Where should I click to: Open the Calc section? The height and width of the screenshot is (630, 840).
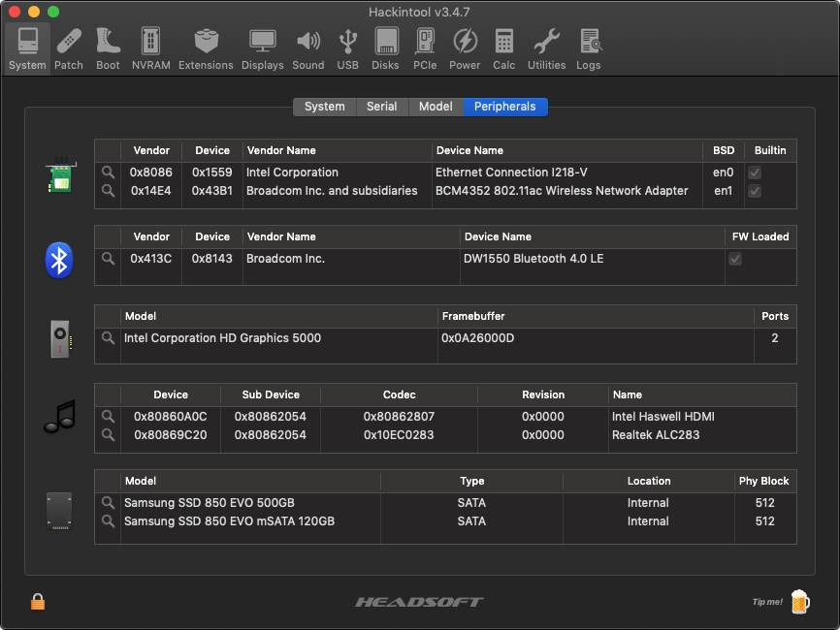click(x=504, y=49)
